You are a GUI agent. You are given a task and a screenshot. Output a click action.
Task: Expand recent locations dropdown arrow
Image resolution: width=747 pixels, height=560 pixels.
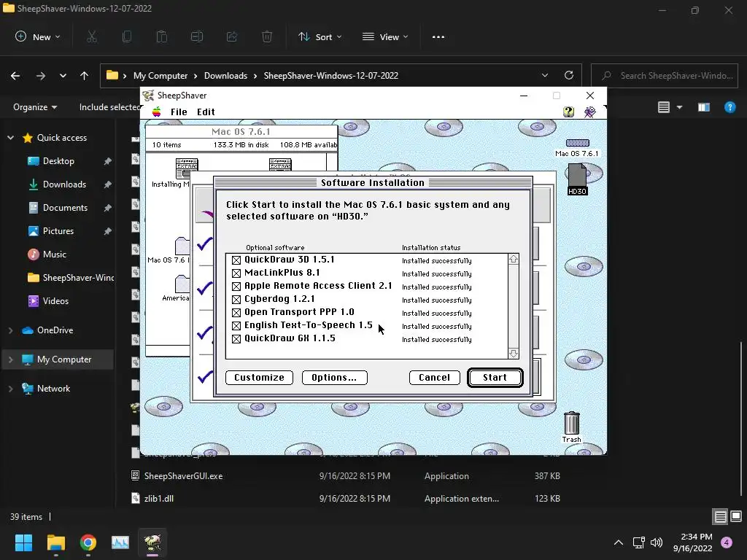tap(63, 76)
